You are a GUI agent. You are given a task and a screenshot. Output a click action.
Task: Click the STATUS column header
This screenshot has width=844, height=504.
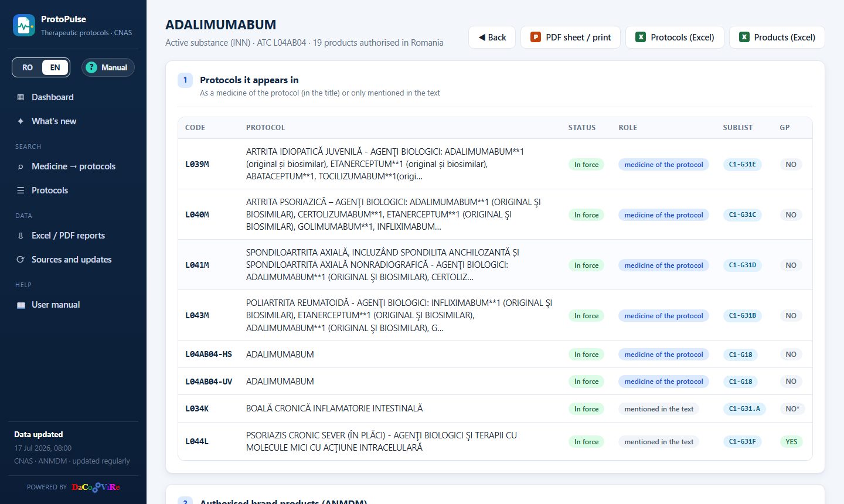click(x=581, y=128)
